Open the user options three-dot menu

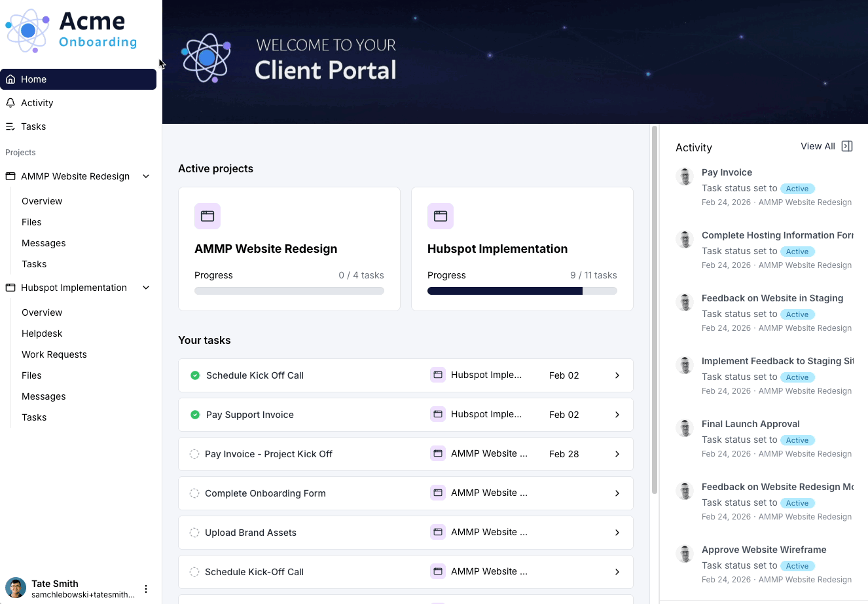click(146, 589)
